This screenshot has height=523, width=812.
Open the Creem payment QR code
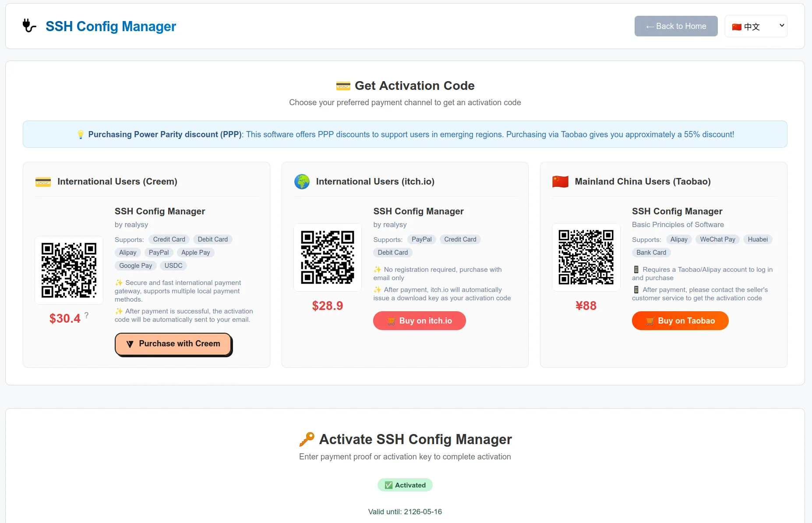pos(69,270)
